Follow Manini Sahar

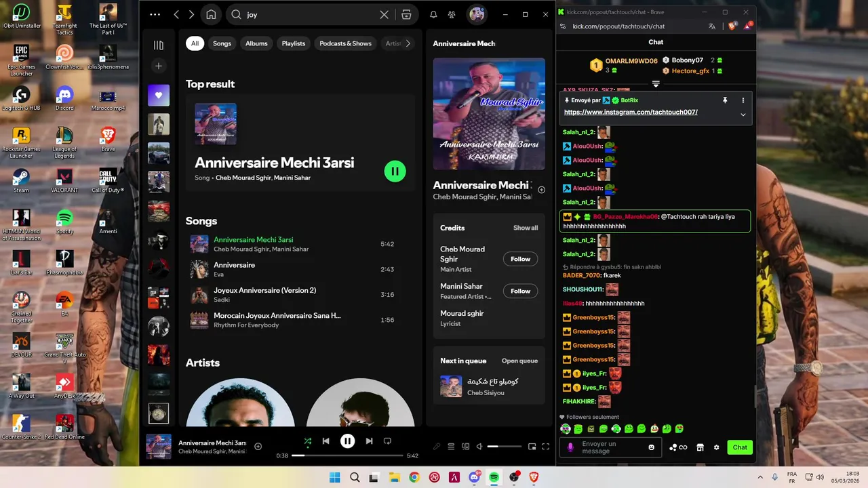point(520,291)
